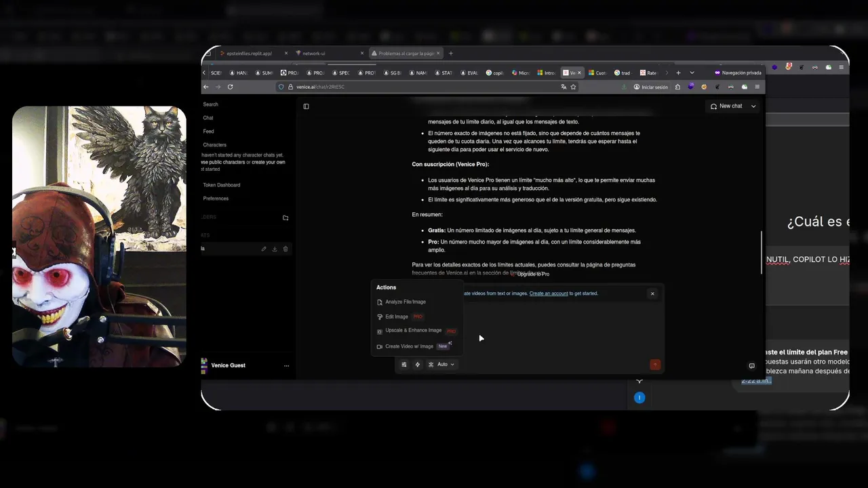Bookmark this page with star icon
This screenshot has height=488, width=868.
[573, 87]
